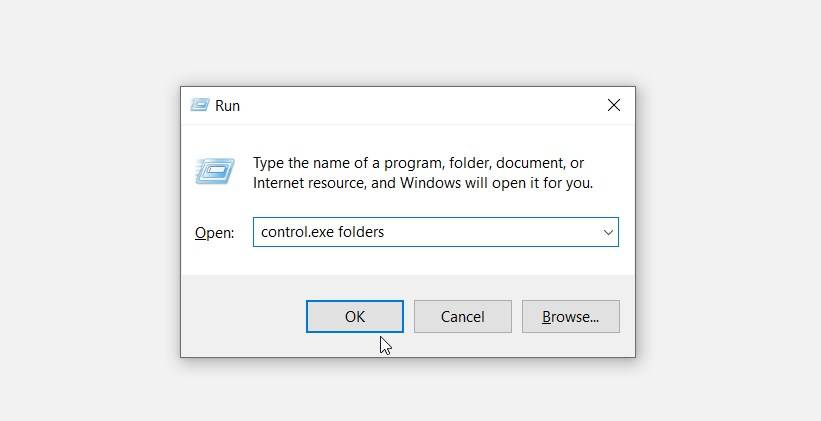Open the Browse... file picker
This screenshot has width=821, height=421.
tap(570, 316)
